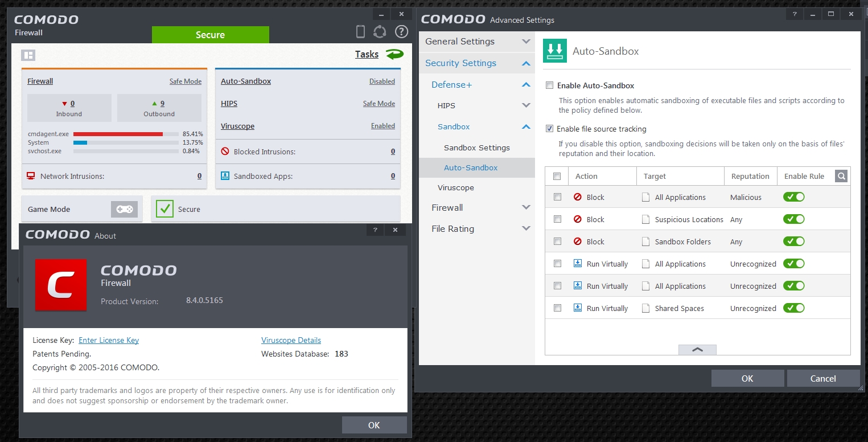Click the up-chevron handle below rules list
This screenshot has height=442, width=868.
[x=697, y=350]
